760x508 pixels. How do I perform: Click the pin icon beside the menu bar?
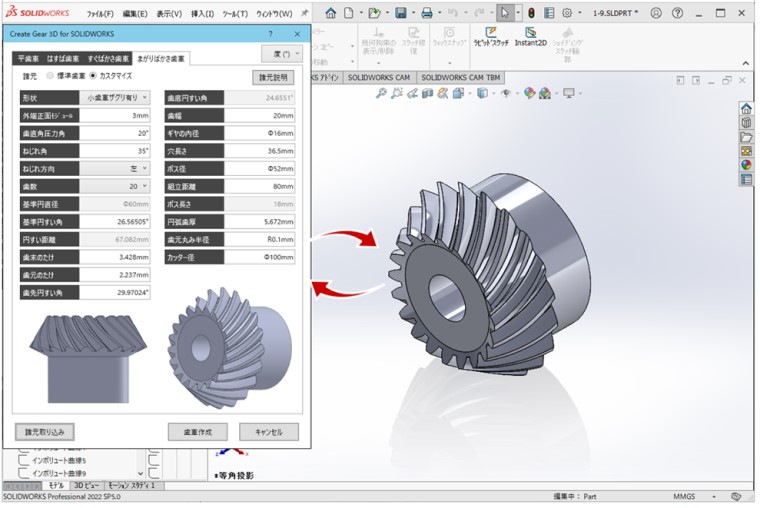pyautogui.click(x=304, y=13)
